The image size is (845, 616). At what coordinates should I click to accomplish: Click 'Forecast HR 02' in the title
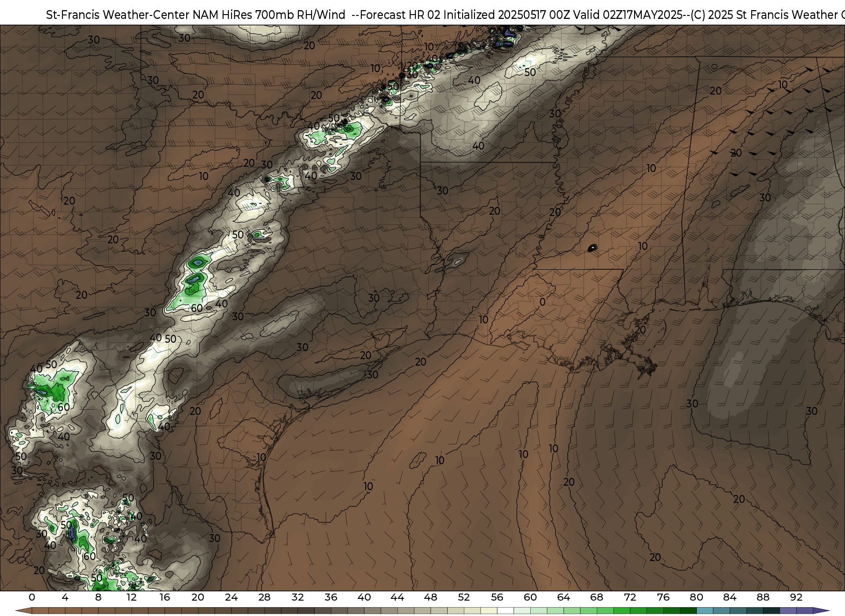pyautogui.click(x=400, y=15)
